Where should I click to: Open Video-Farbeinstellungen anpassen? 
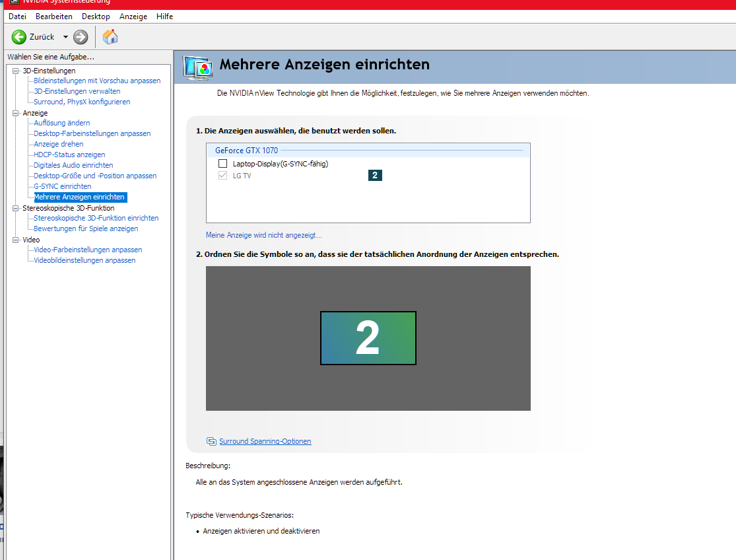point(88,250)
